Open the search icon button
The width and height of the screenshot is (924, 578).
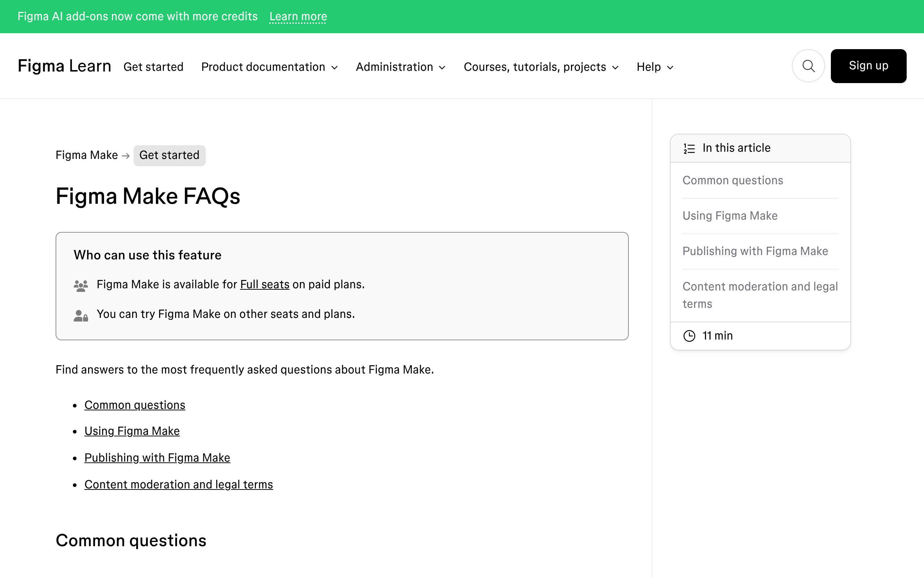tap(808, 66)
